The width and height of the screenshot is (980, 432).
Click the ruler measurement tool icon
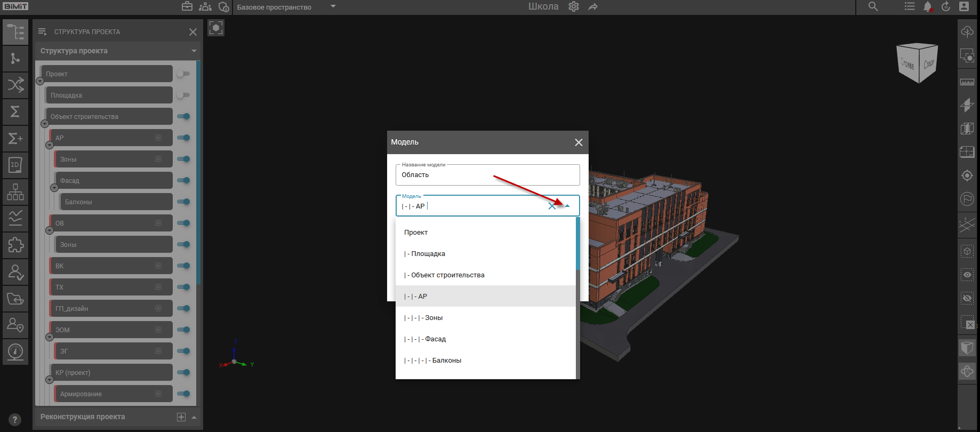click(967, 82)
